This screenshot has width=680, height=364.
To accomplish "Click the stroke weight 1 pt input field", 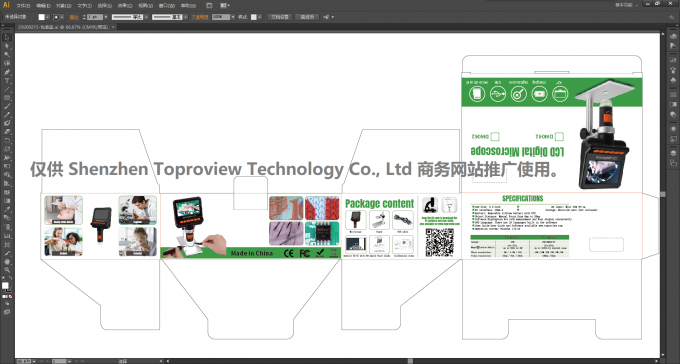I will pyautogui.click(x=95, y=17).
